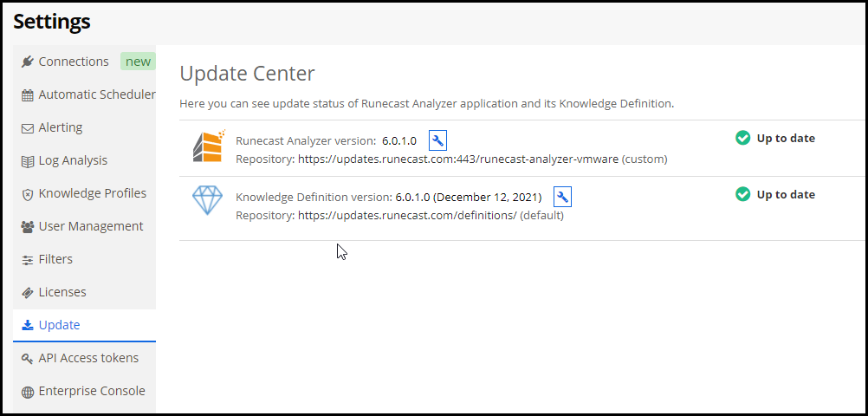Click the orange Runecast Analyzer logo icon

[x=210, y=146]
